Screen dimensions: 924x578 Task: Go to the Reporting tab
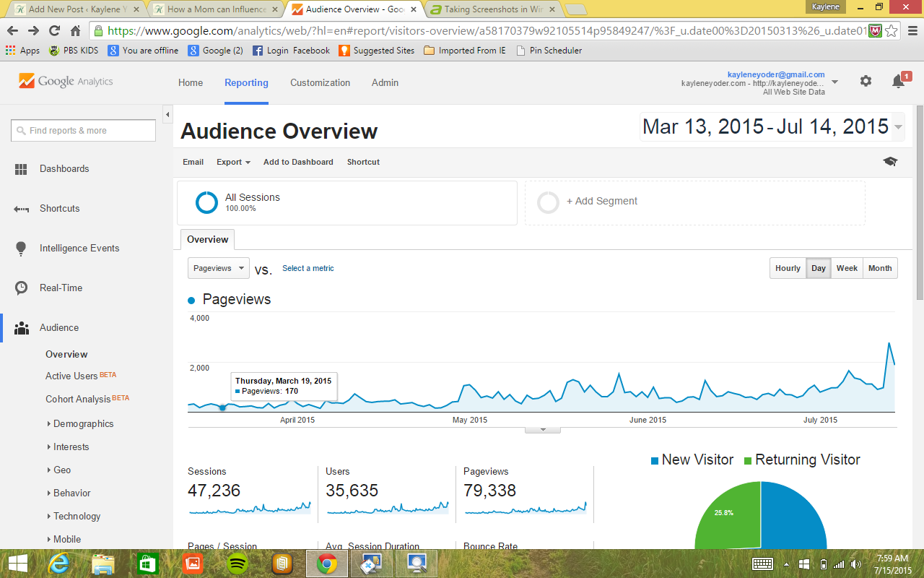pos(246,82)
